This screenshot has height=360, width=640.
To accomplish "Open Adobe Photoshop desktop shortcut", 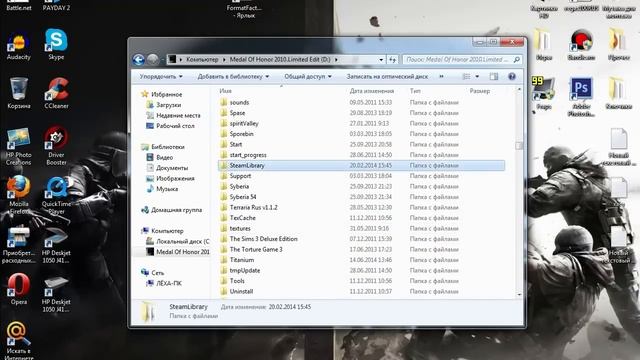I will (581, 96).
